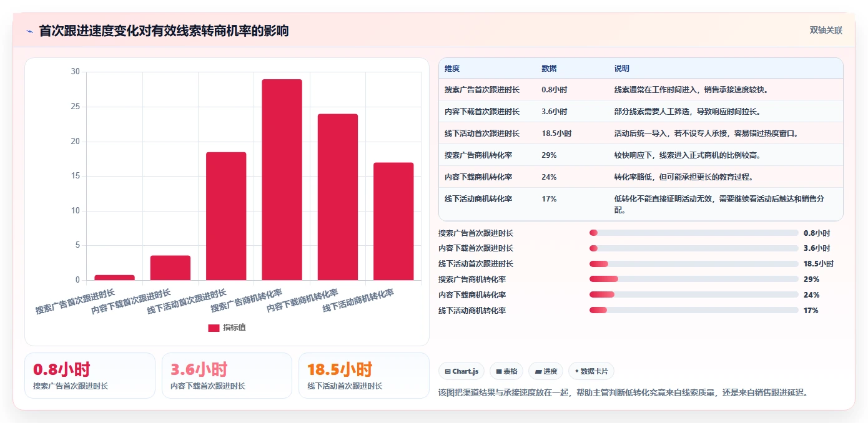Select the 0.8小时 data card
The image size is (868, 423).
[x=90, y=376]
